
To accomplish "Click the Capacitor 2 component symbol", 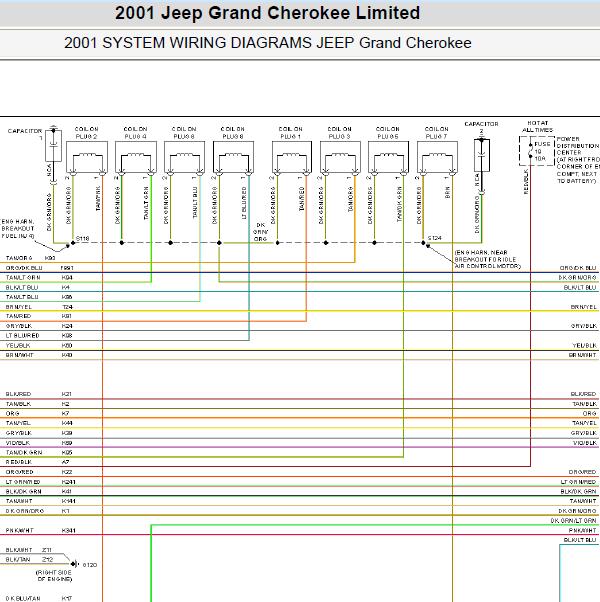I will pos(481,155).
